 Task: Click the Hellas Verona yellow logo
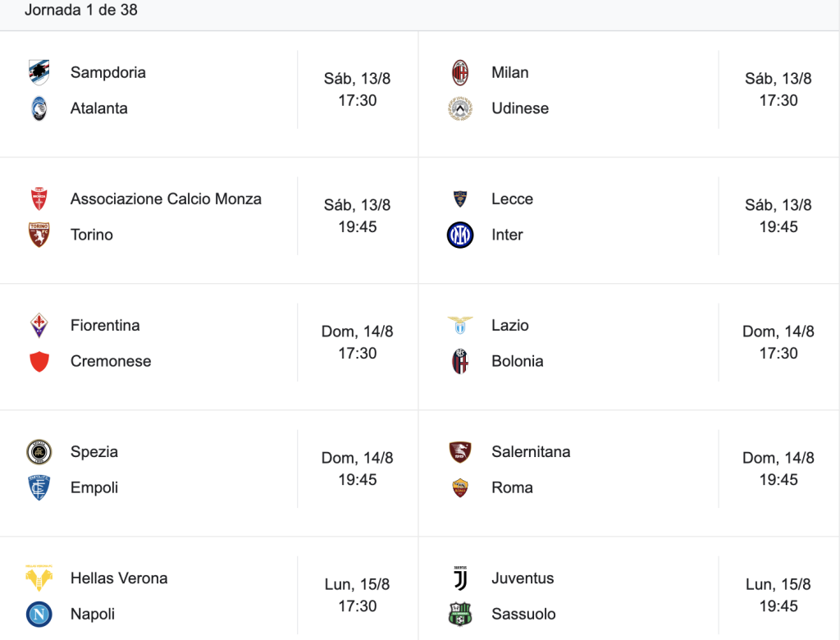[x=39, y=578]
